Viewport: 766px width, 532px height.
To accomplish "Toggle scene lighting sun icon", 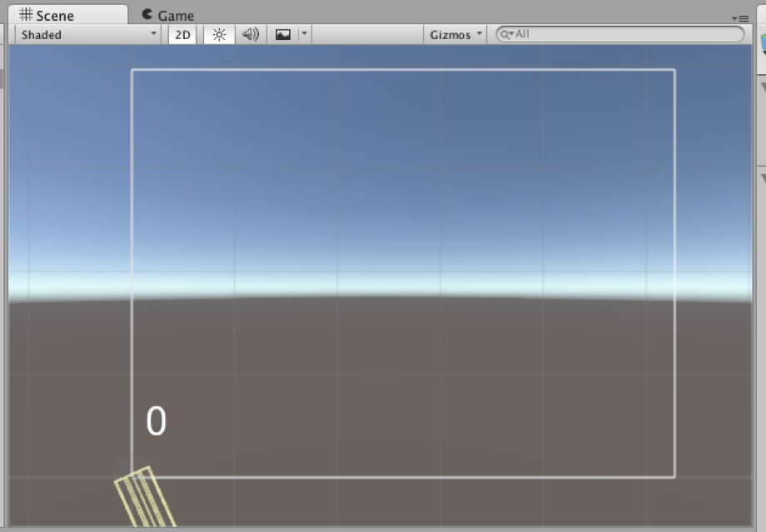I will pyautogui.click(x=219, y=35).
